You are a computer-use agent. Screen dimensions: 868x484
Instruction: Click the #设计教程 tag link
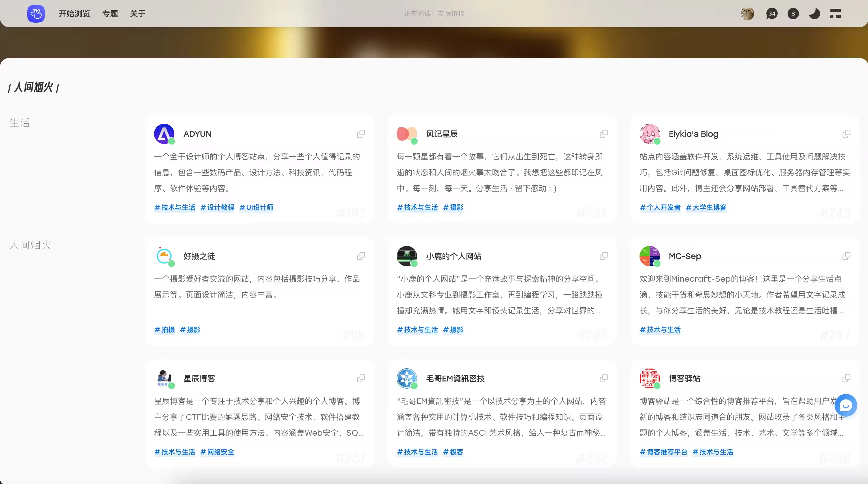click(x=217, y=207)
